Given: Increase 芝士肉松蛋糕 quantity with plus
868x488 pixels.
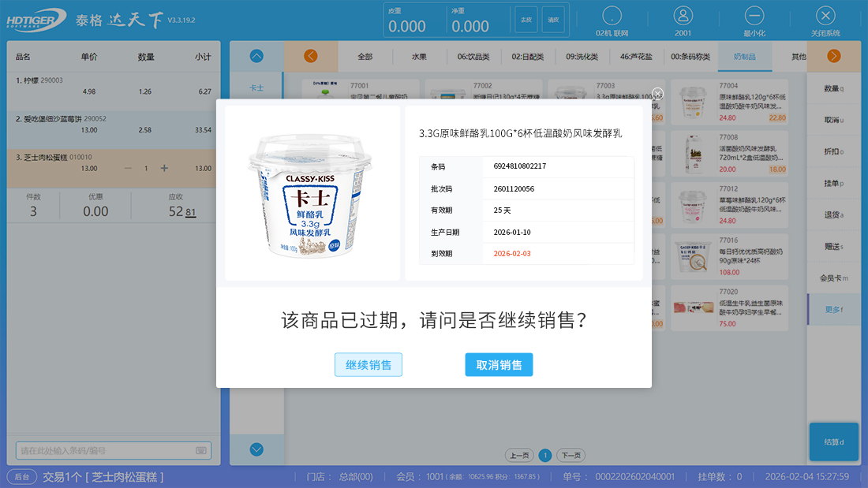Looking at the screenshot, I should point(164,168).
